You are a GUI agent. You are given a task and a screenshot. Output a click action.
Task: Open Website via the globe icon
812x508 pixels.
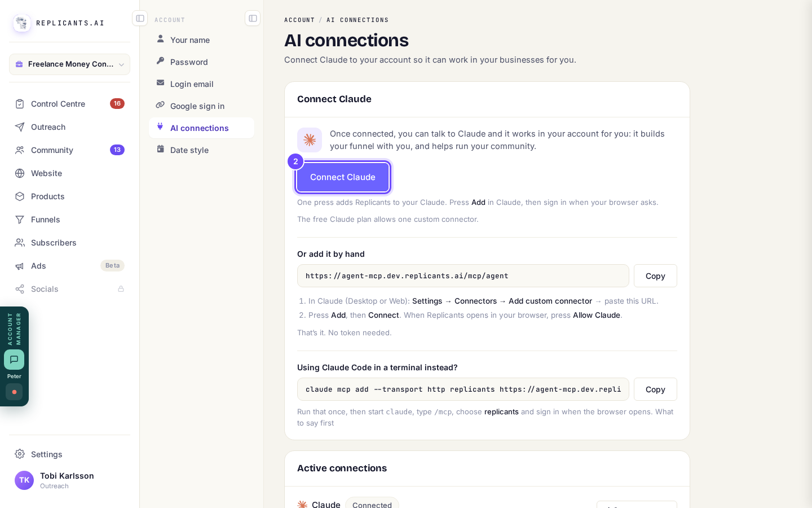pyautogui.click(x=20, y=173)
